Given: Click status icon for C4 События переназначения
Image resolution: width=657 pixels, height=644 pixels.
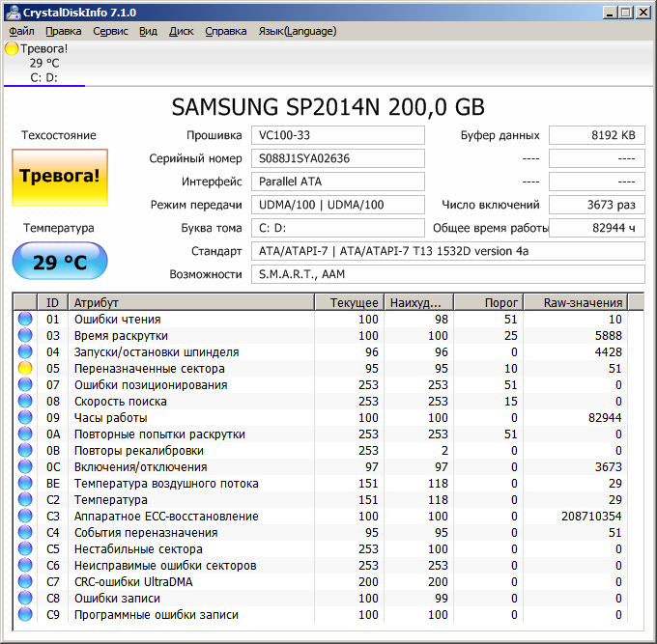Looking at the screenshot, I should (x=25, y=532).
